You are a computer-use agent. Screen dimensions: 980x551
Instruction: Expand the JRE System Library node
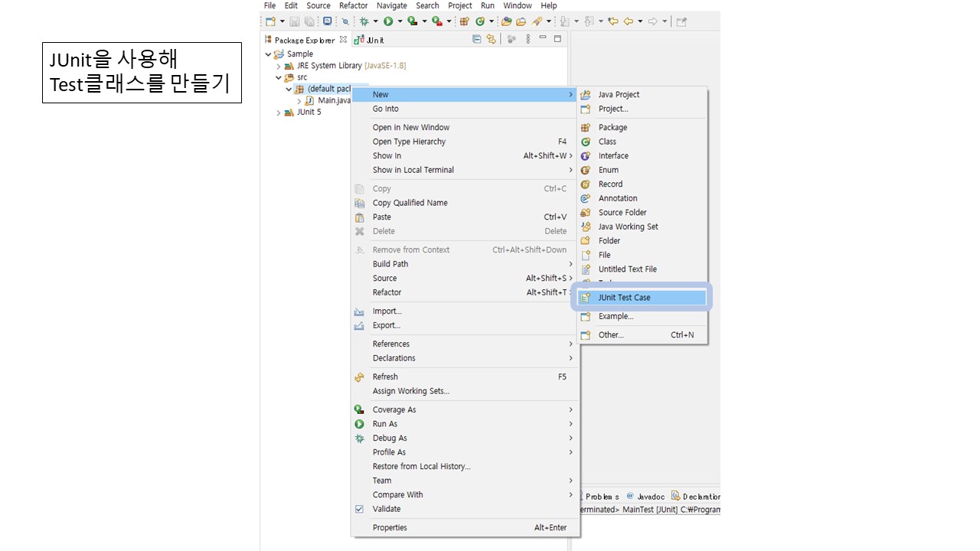[279, 66]
